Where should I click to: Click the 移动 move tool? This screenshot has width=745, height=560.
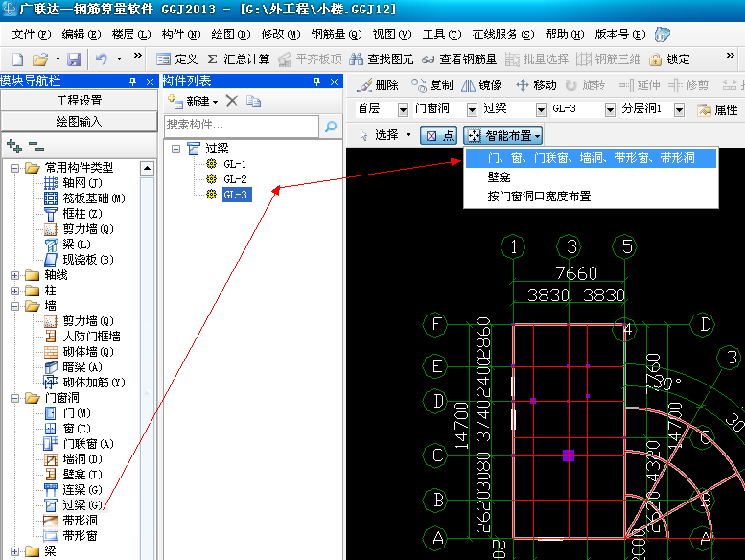click(x=536, y=85)
